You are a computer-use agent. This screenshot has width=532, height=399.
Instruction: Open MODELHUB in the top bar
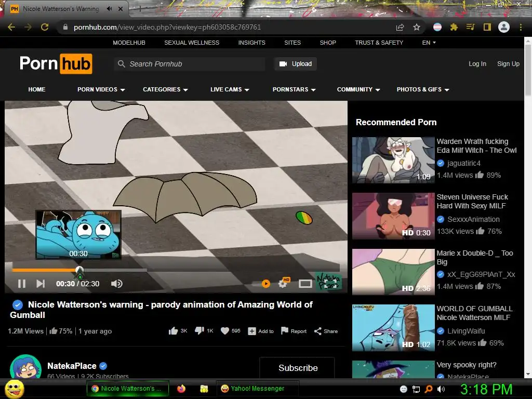[x=129, y=43]
